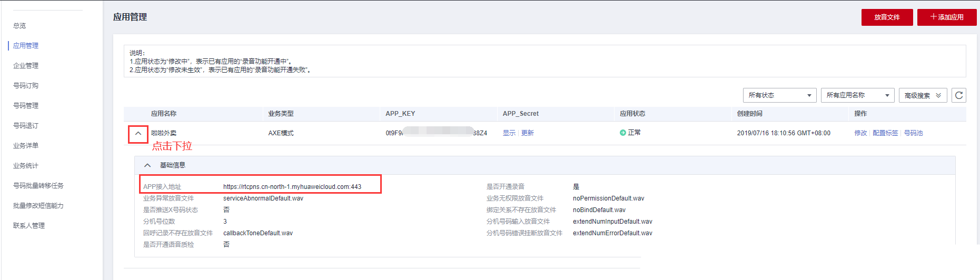Open the 所有状态 status dropdown
The height and width of the screenshot is (280, 980).
pyautogui.click(x=779, y=95)
